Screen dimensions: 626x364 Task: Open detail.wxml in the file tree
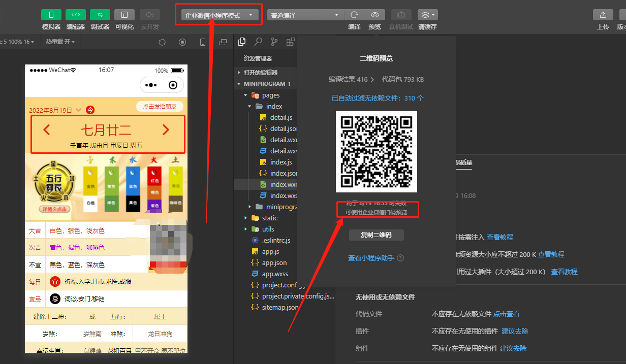266,140
